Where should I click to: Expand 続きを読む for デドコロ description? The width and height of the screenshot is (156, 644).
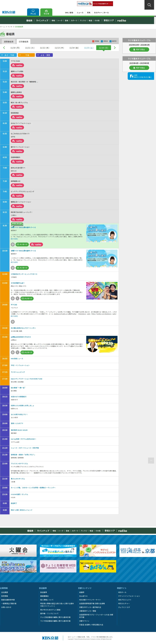coord(14,316)
